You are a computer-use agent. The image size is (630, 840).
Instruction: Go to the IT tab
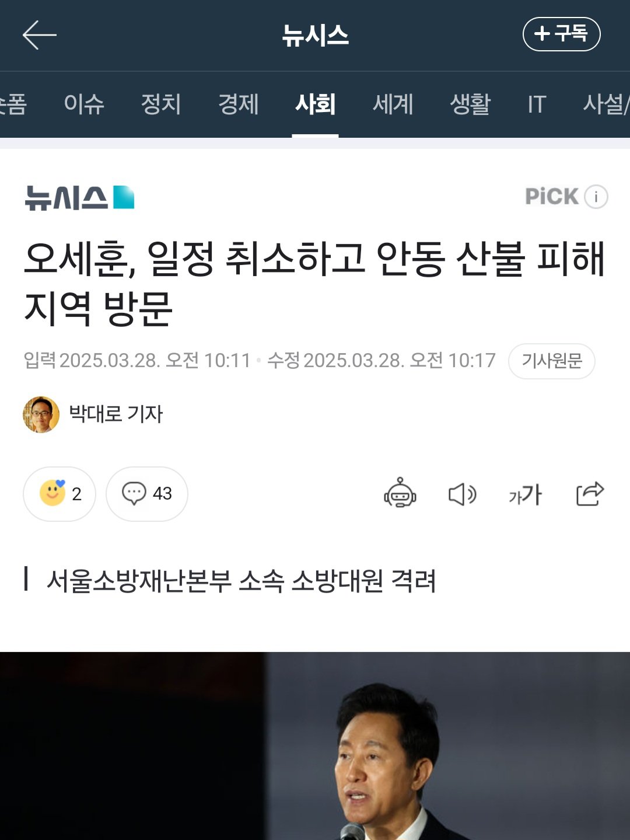(537, 104)
